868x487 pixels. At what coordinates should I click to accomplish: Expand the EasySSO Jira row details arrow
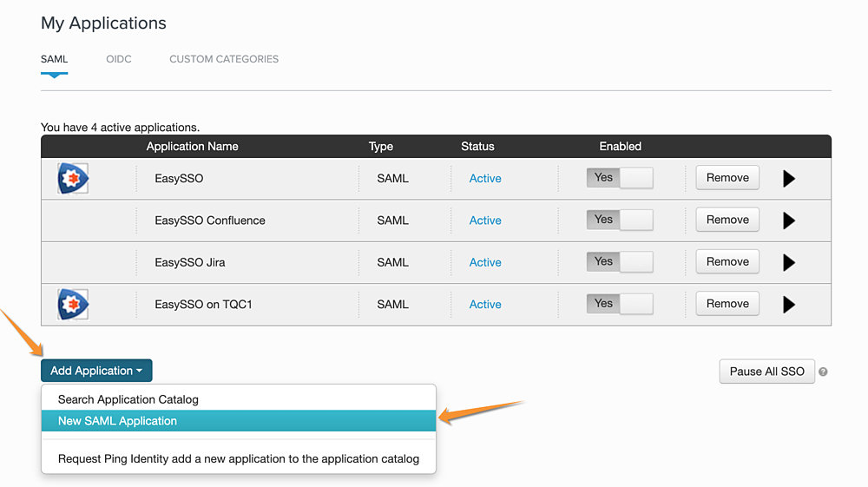[789, 262]
